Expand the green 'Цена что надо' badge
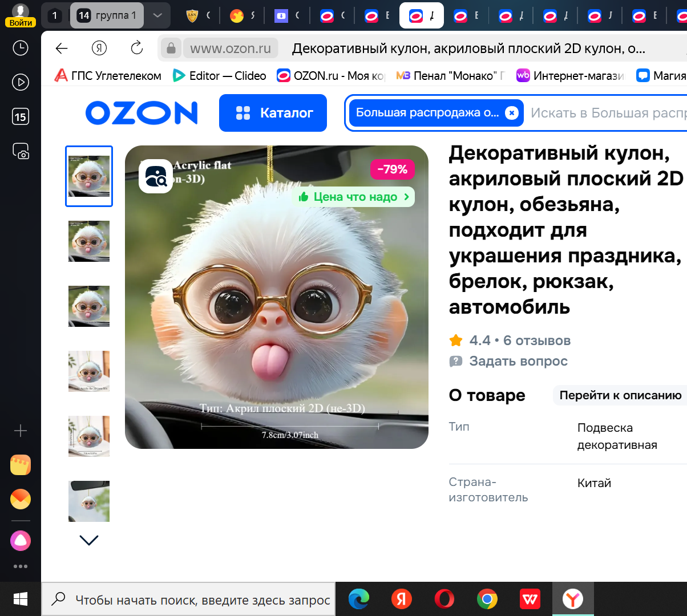This screenshot has height=616, width=687. click(353, 196)
